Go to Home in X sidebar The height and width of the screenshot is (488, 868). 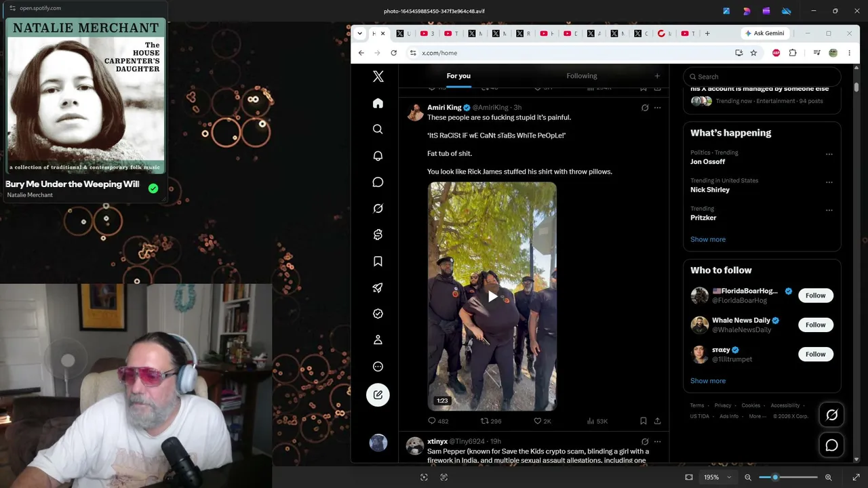coord(378,103)
